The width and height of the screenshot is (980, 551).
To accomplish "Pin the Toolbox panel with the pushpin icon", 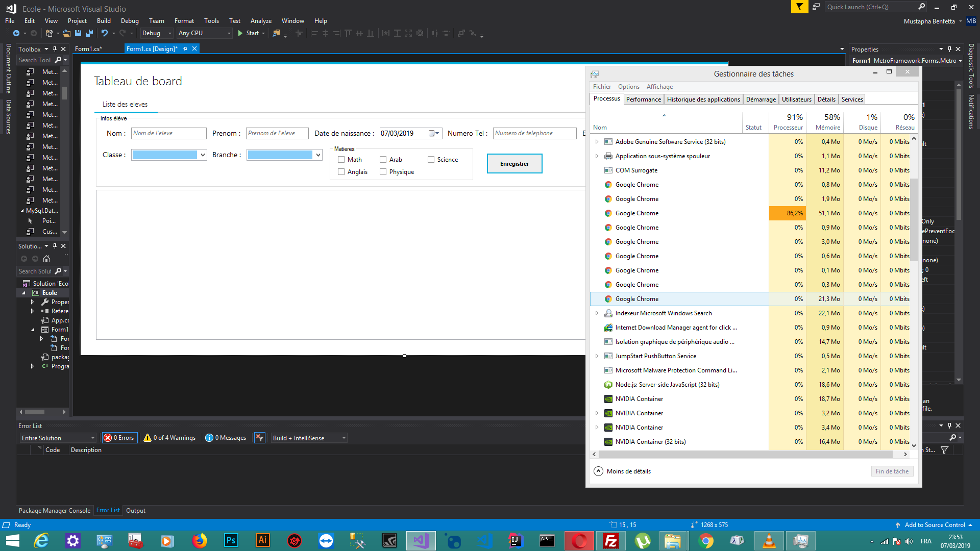I will point(55,49).
